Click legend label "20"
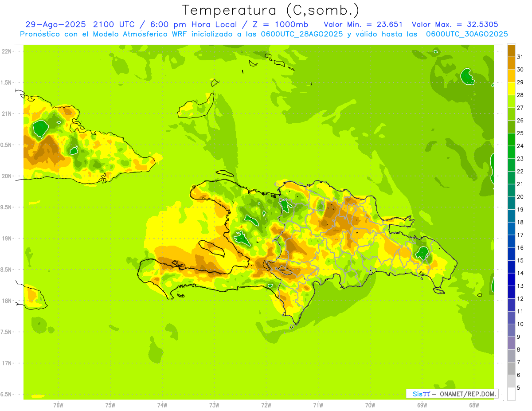This screenshot has height=411, width=532. [x=520, y=197]
